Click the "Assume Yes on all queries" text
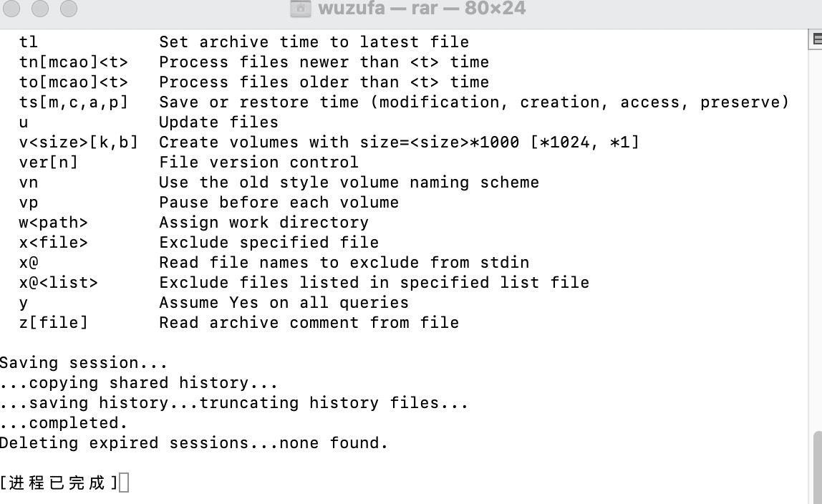 pos(284,303)
